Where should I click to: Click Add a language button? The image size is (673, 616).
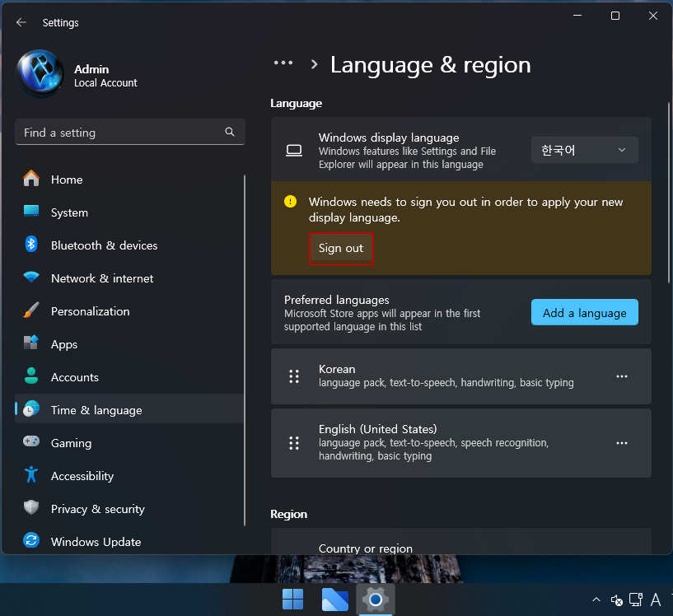point(585,312)
